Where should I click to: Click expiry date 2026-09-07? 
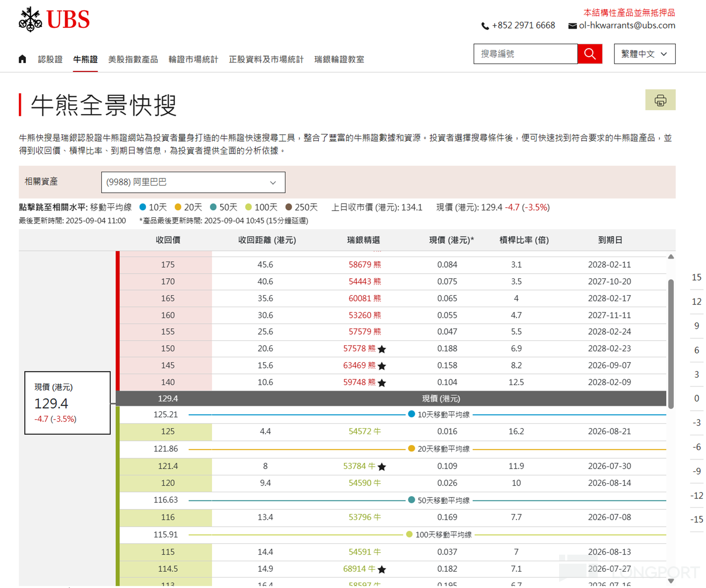[x=610, y=365]
